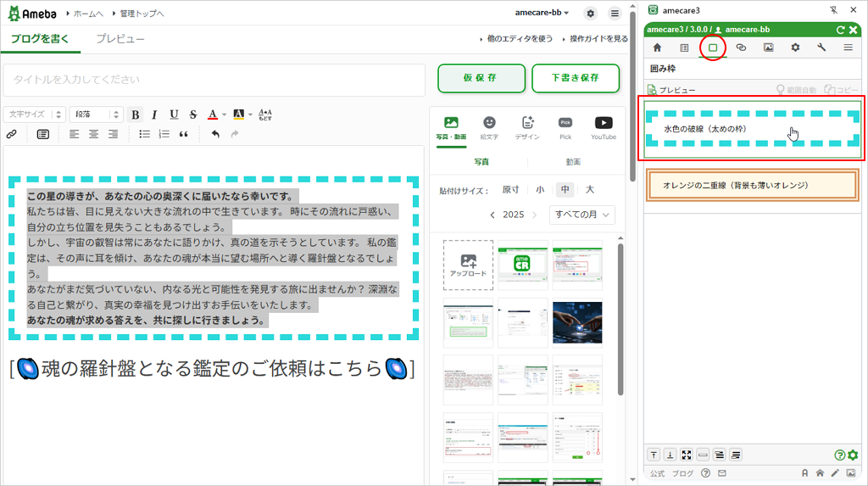Select the 大 paste size option
Image resolution: width=868 pixels, height=486 pixels.
pos(589,190)
